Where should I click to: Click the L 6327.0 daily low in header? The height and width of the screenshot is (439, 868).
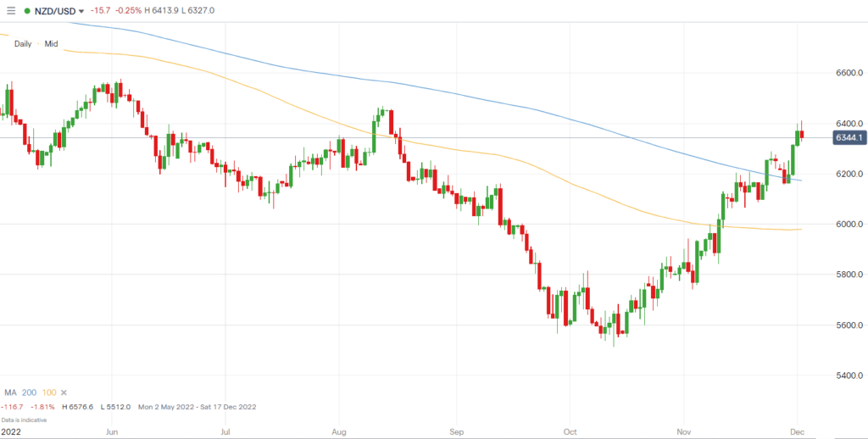tap(200, 11)
